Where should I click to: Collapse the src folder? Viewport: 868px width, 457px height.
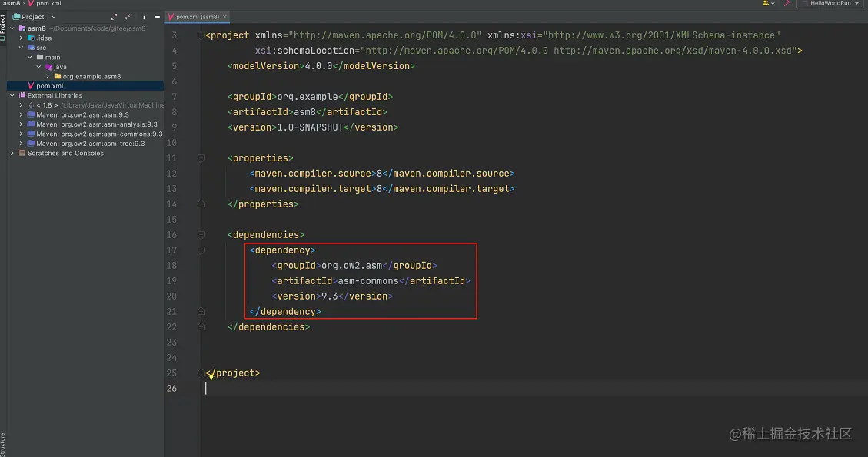[x=21, y=48]
